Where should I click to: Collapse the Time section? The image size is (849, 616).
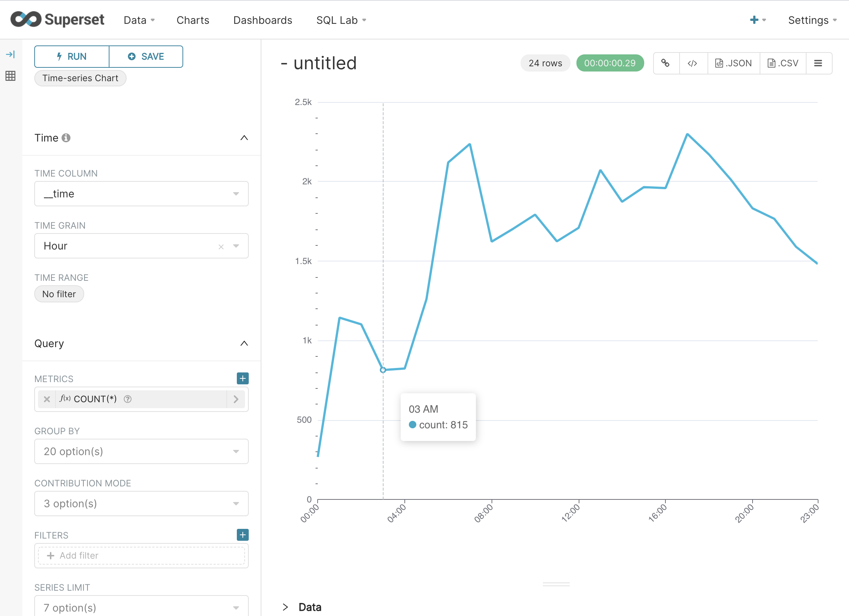click(244, 138)
